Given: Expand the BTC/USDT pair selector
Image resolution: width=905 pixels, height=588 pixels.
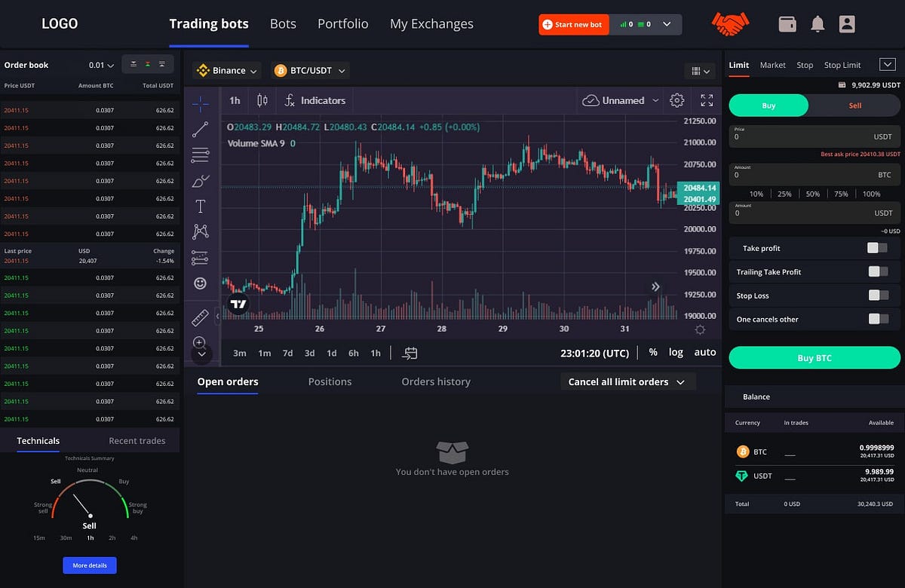Looking at the screenshot, I should (x=311, y=70).
